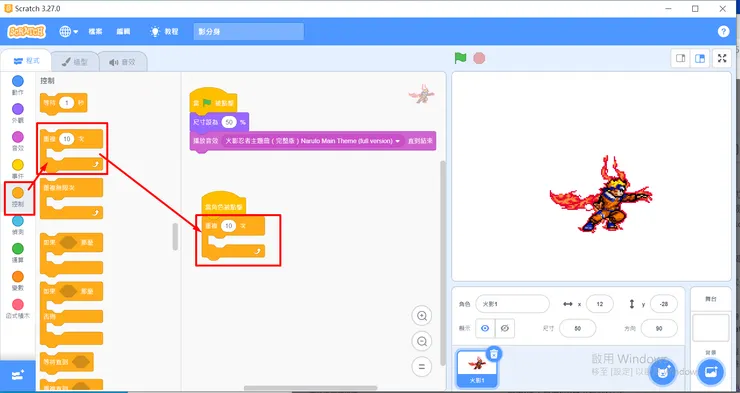This screenshot has width=740, height=393.
Task: Select the blue 動作 (Motion) category
Action: pos(17,85)
